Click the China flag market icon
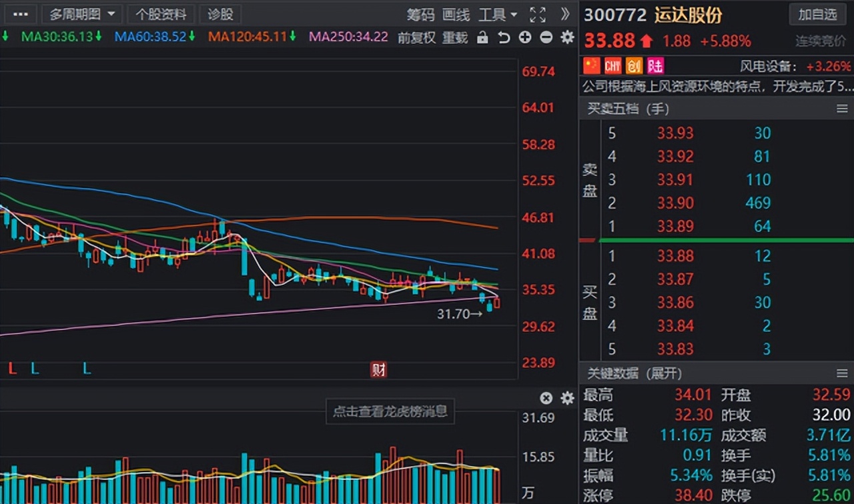Viewport: 854px width, 504px height. (x=592, y=65)
